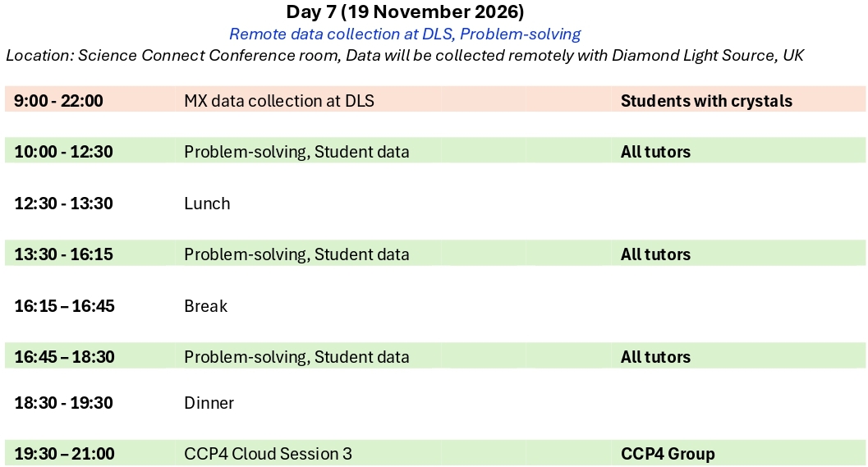
Task: Click the 10:00 - 12:30 time slot
Action: click(64, 152)
